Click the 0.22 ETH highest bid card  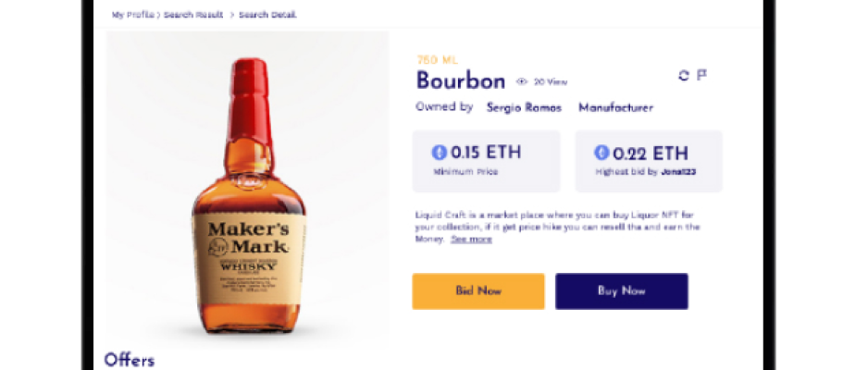[649, 161]
